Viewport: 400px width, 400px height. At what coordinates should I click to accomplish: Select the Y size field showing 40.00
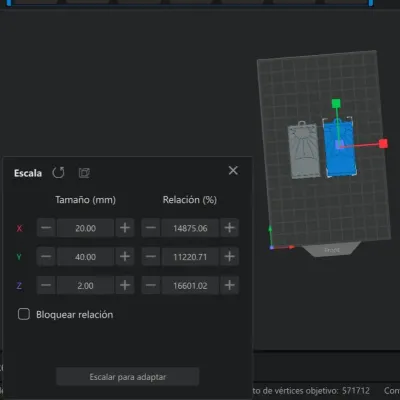pyautogui.click(x=85, y=257)
